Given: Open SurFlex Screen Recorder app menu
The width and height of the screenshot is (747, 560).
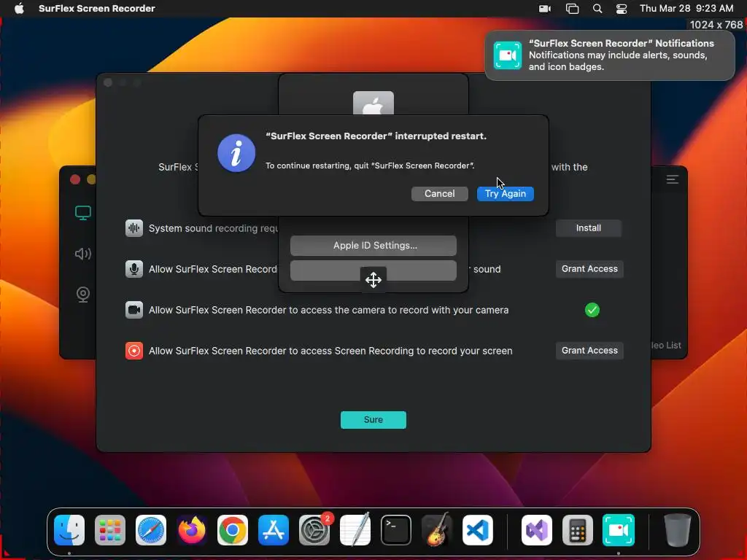Looking at the screenshot, I should click(97, 9).
